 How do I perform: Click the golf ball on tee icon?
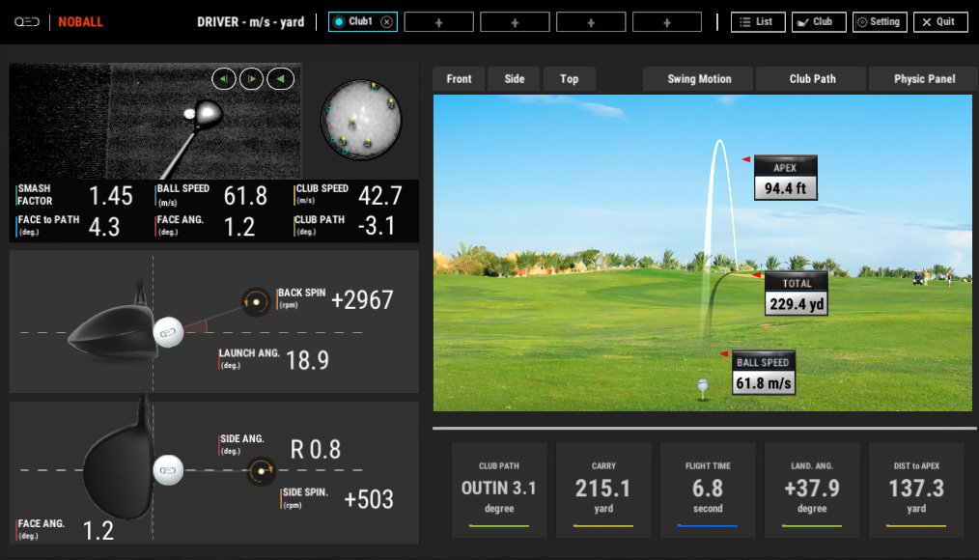pyautogui.click(x=703, y=388)
